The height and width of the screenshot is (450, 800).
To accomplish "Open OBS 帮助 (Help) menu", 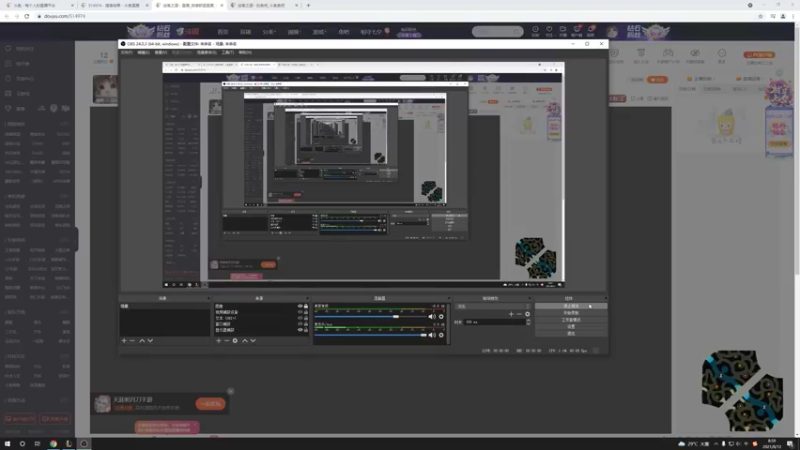I will (245, 52).
